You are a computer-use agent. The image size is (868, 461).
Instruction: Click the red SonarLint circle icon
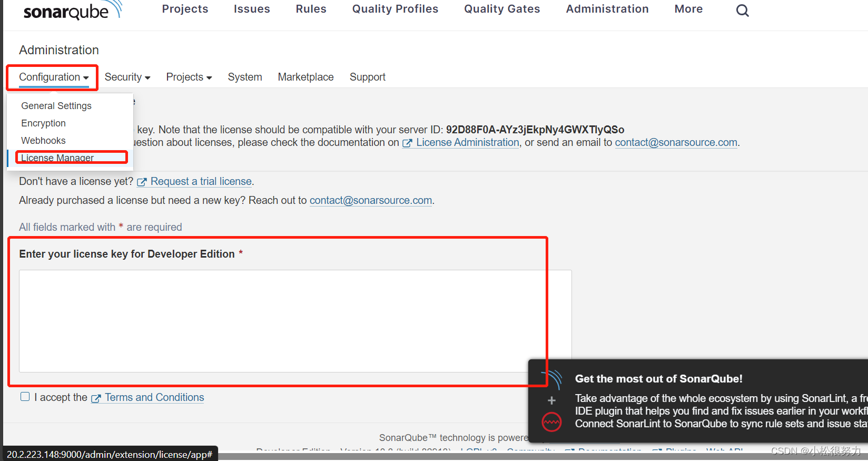point(551,422)
